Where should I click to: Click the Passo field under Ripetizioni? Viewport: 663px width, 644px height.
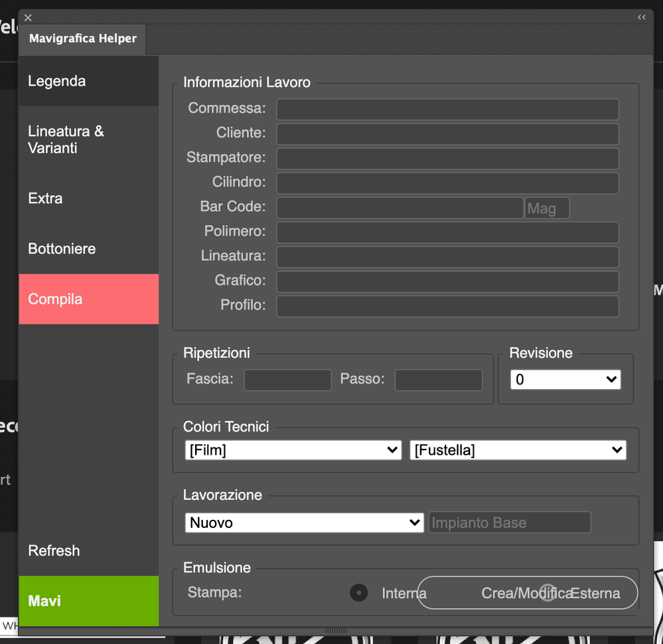click(438, 380)
